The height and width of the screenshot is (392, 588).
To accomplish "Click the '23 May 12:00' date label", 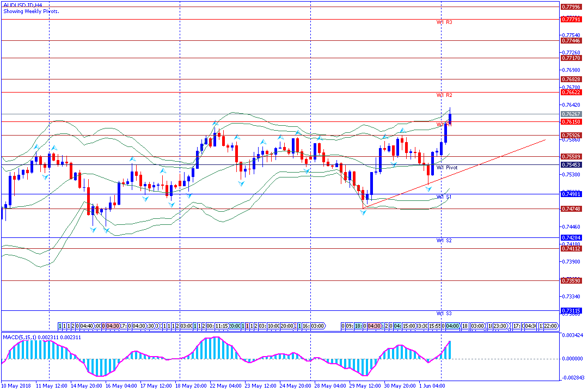I will click(x=260, y=386).
